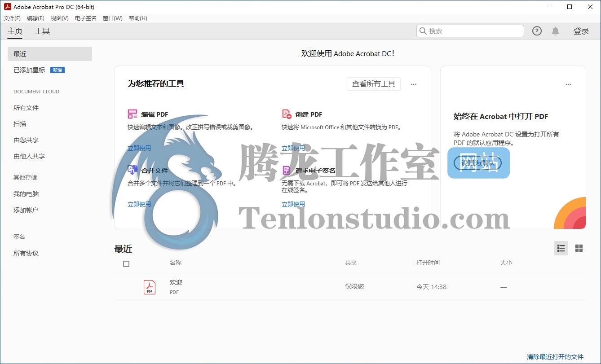601x364 pixels.
Task: Switch to list view of recent files
Action: (x=561, y=248)
